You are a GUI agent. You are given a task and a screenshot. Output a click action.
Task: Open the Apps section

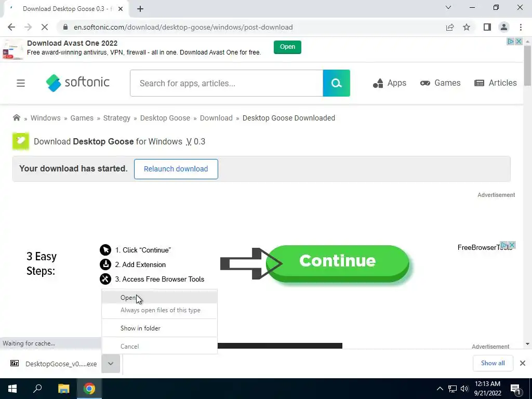(x=390, y=83)
